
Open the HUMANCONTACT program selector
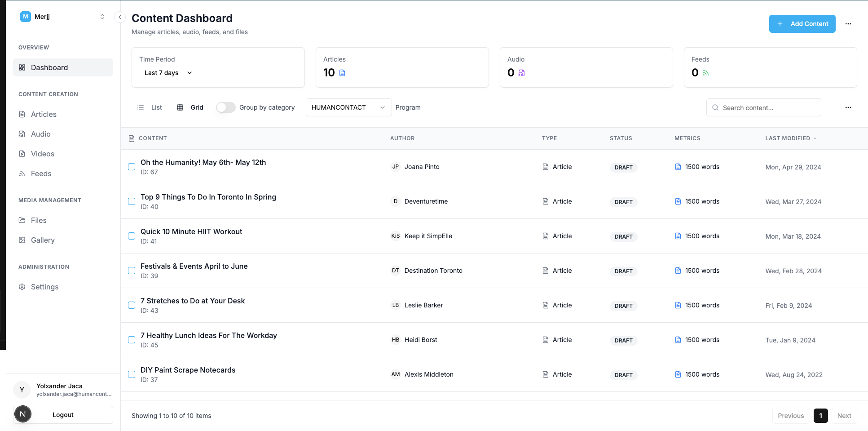tap(348, 107)
